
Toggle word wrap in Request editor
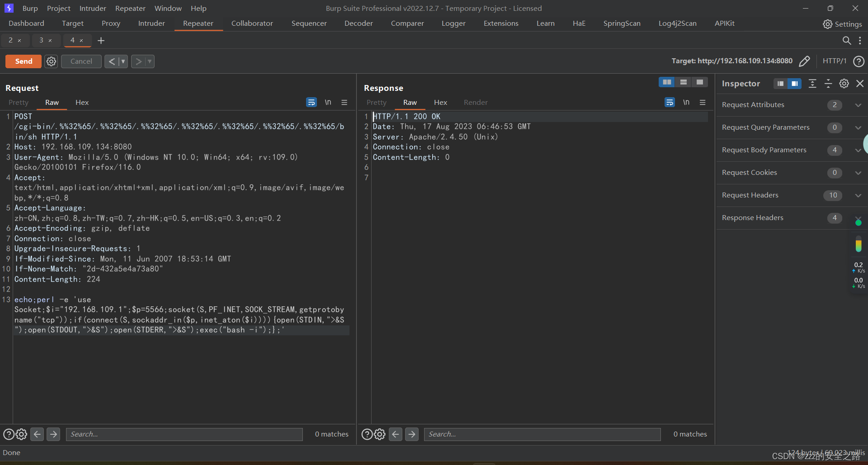click(x=311, y=103)
